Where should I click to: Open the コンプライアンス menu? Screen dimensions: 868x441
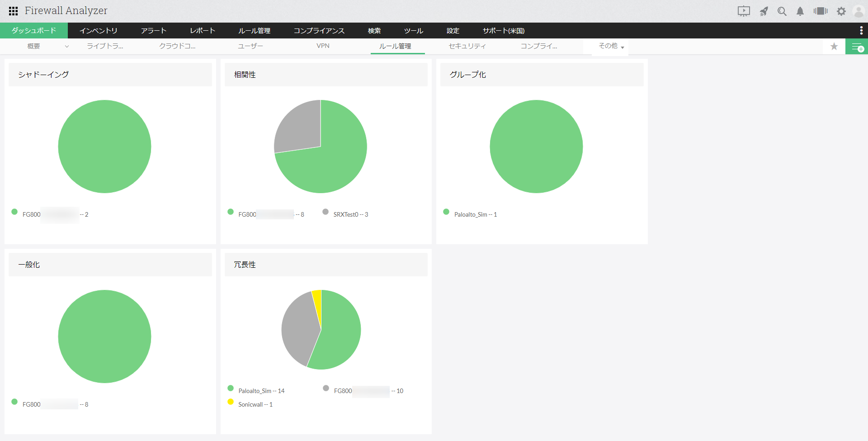click(319, 31)
